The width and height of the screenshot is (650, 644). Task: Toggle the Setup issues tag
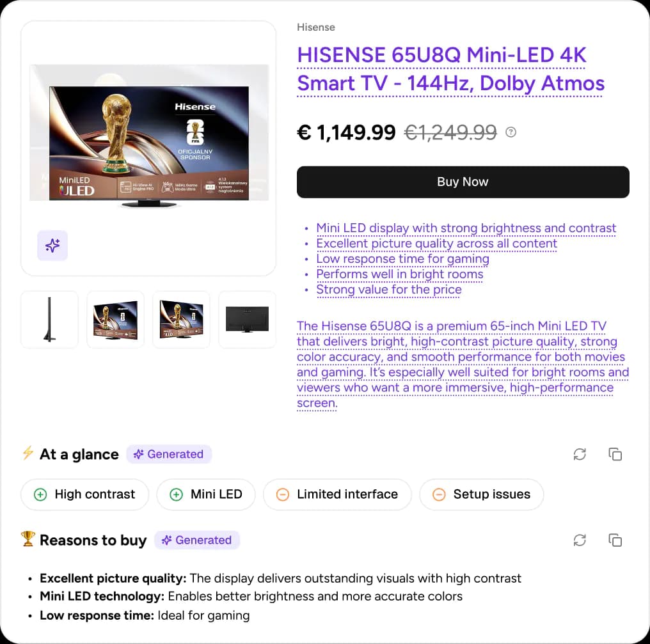481,494
